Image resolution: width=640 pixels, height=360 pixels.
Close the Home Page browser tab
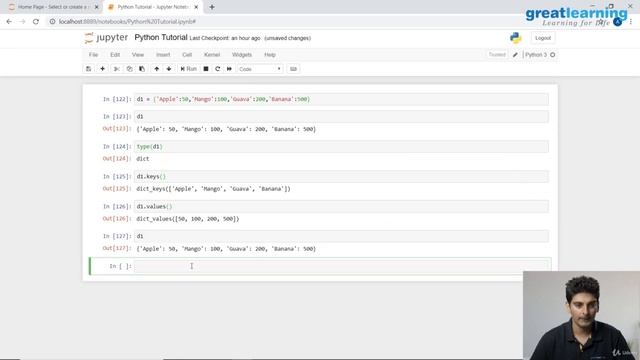97,7
